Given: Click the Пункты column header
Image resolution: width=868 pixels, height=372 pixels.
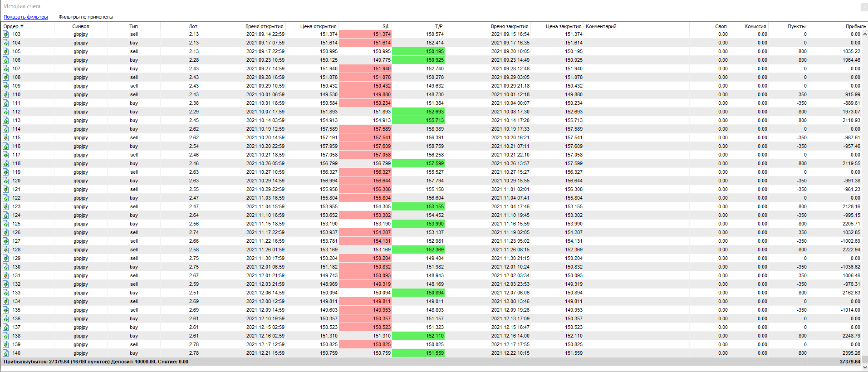Looking at the screenshot, I should (x=796, y=26).
